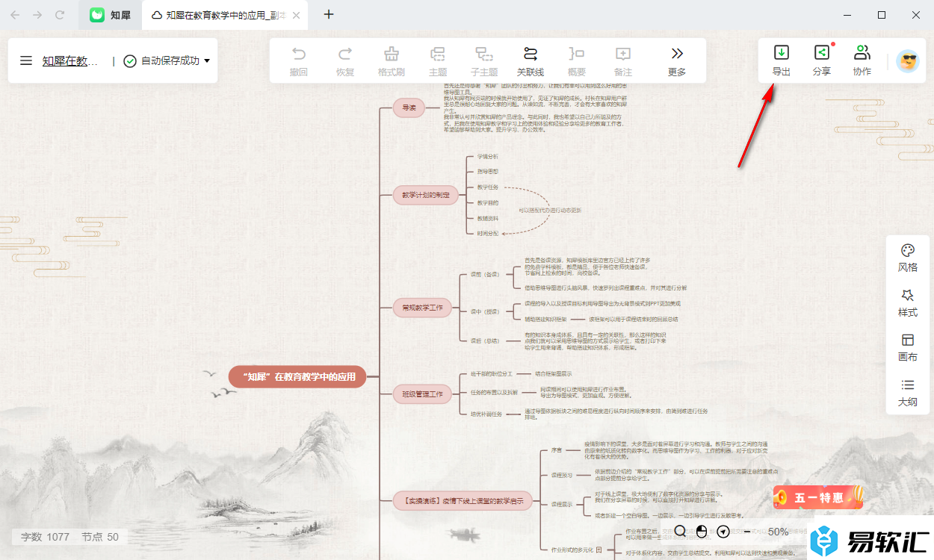
Task: Click the Redo (恢复) toolbar icon
Action: coord(344,61)
